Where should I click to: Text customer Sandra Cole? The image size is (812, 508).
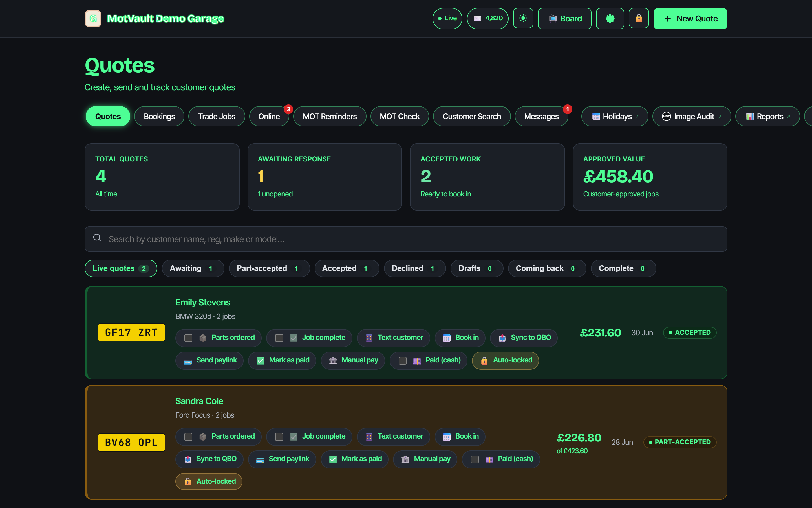[x=393, y=436]
